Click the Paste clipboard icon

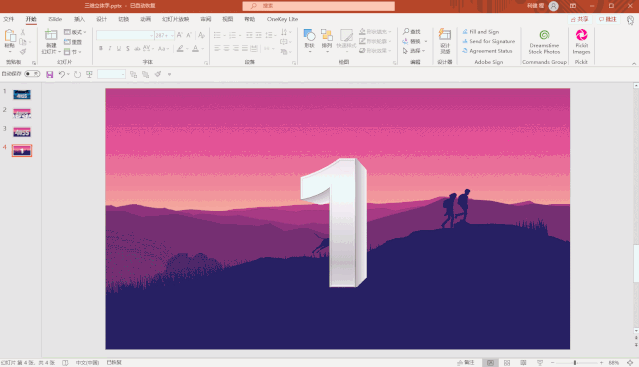pyautogui.click(x=10, y=36)
